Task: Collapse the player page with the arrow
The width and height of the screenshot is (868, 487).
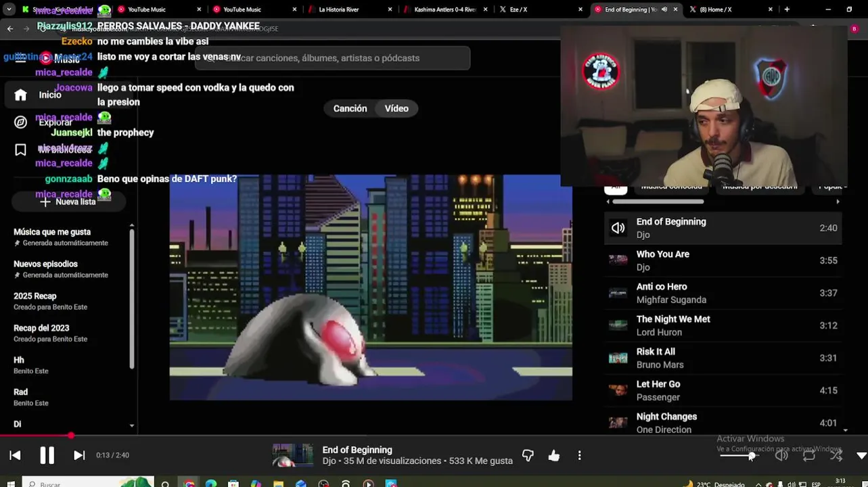Action: click(x=861, y=456)
